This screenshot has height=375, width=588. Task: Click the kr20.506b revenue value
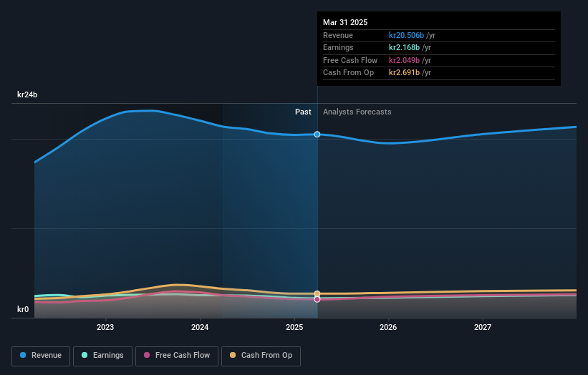(407, 35)
